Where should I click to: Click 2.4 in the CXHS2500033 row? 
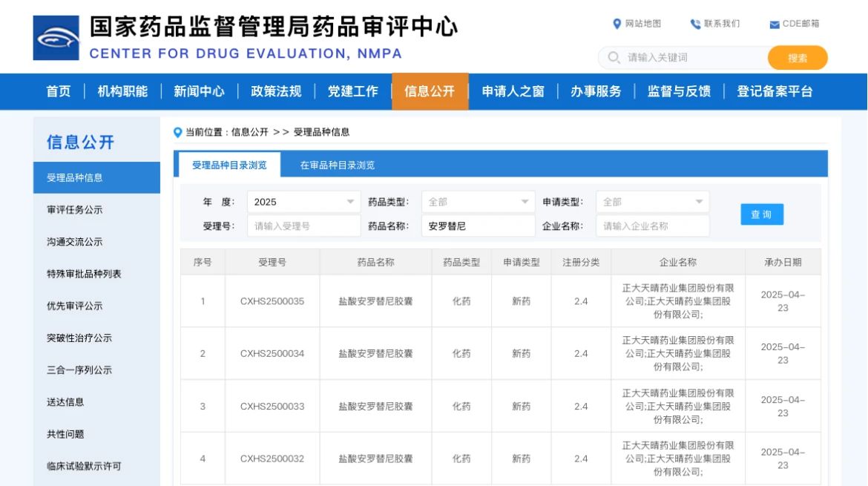pos(581,407)
